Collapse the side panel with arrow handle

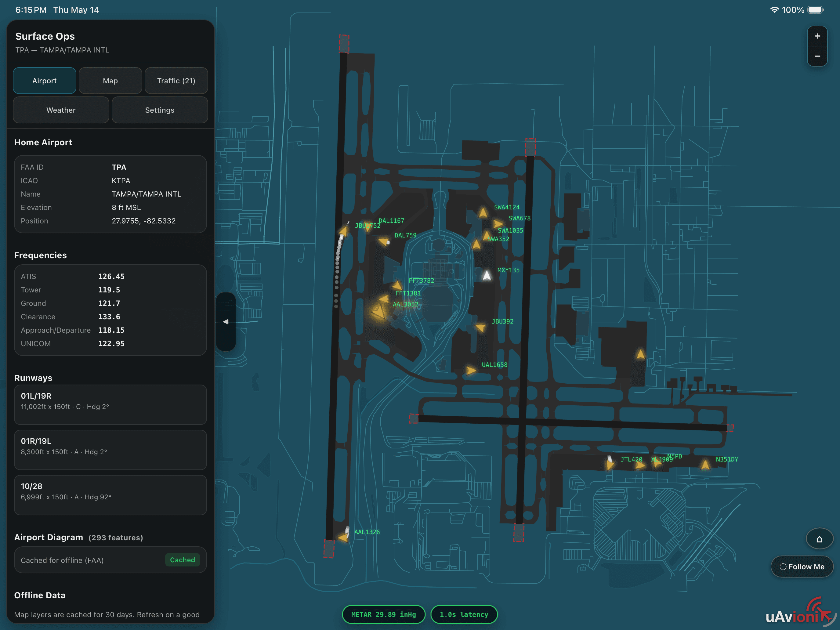click(x=226, y=322)
